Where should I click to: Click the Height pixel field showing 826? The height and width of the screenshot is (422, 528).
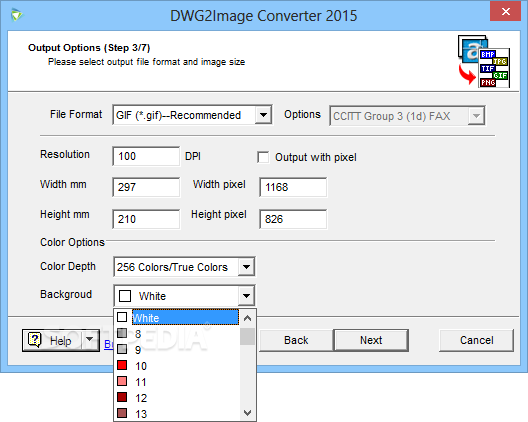(293, 219)
